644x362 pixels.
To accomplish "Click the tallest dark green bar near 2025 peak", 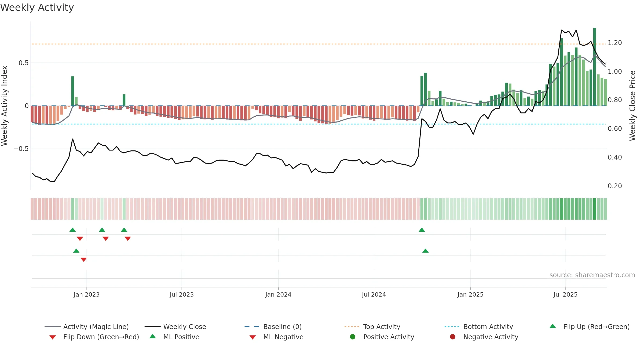I will pyautogui.click(x=595, y=67).
